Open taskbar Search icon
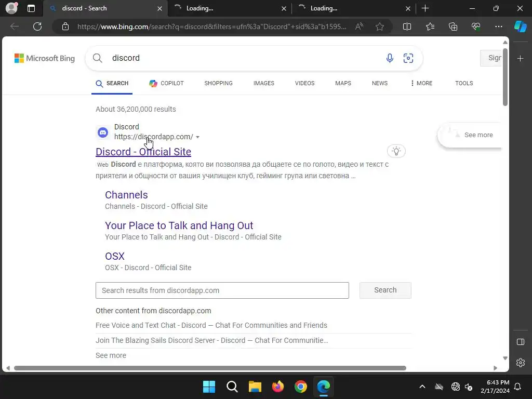532x399 pixels. 232,387
